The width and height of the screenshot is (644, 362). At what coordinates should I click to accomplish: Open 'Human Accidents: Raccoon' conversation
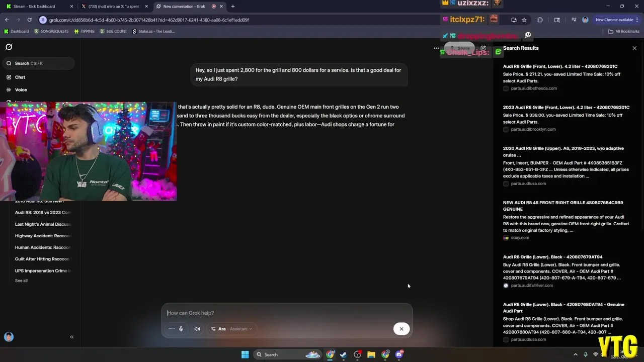[x=43, y=247]
